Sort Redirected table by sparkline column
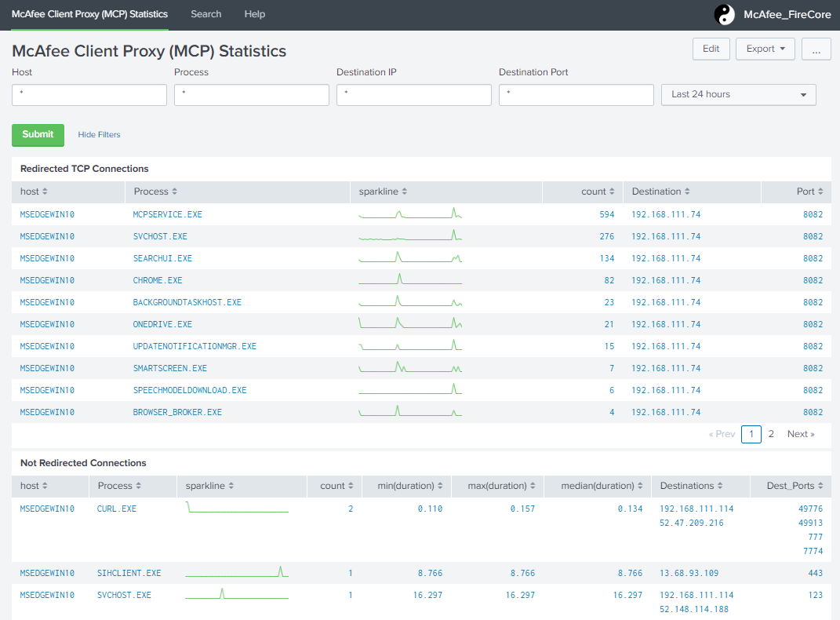The height and width of the screenshot is (620, 840). (383, 191)
